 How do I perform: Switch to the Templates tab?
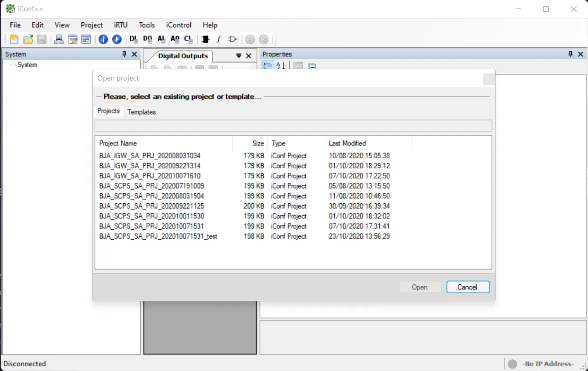point(142,112)
